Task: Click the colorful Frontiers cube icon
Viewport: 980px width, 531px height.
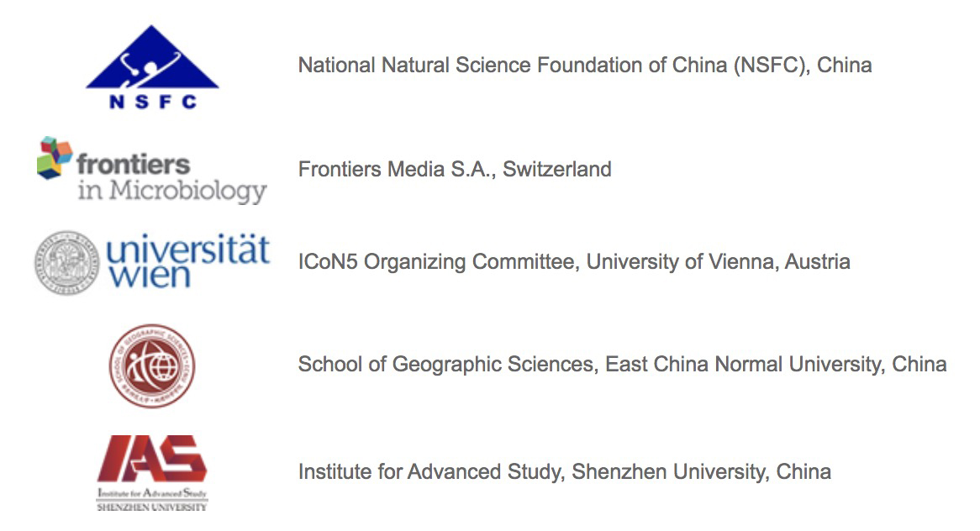Action: pos(55,157)
